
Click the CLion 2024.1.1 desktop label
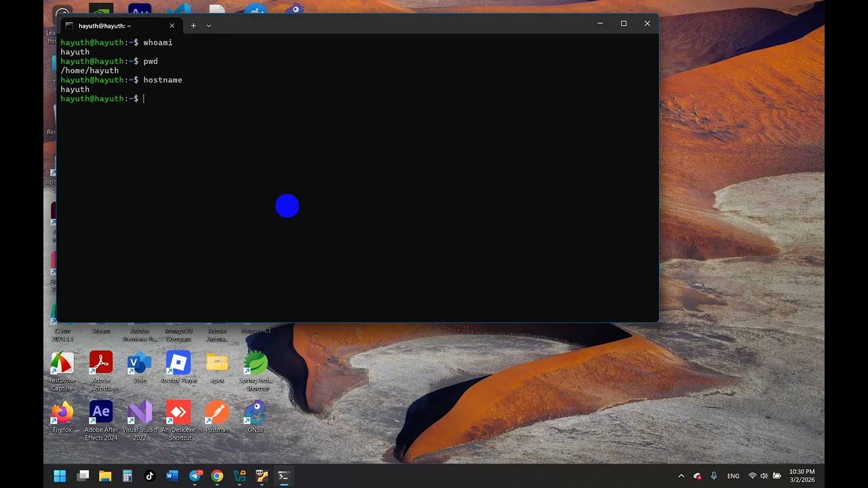pyautogui.click(x=62, y=335)
